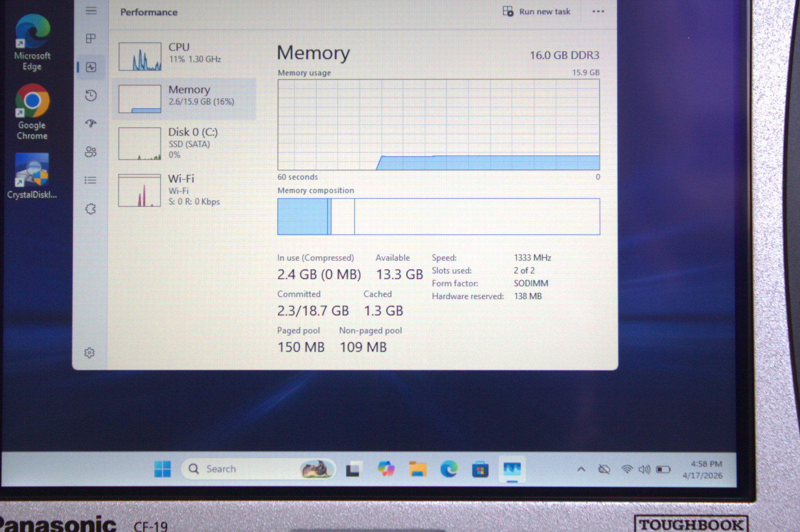Open the Task Manager hamburger navigation menu
Screen dimensions: 800x532
click(91, 10)
